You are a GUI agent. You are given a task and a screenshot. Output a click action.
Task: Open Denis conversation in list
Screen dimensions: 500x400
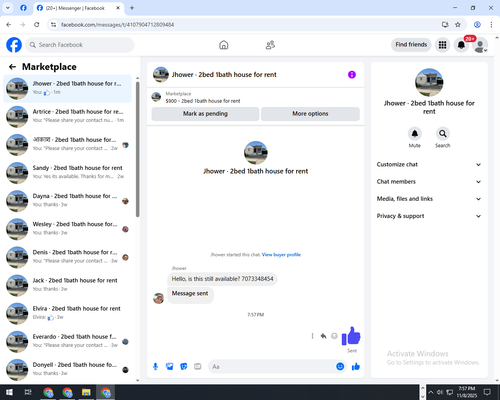click(x=67, y=257)
